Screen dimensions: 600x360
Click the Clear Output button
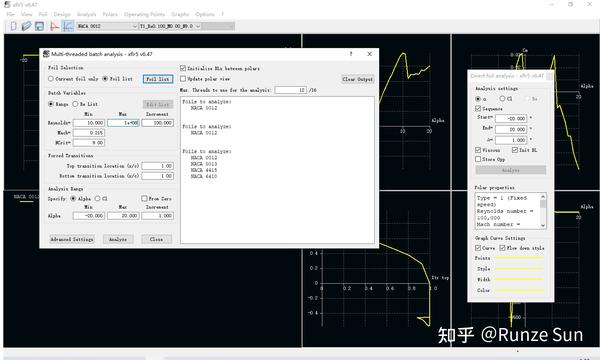pos(357,79)
